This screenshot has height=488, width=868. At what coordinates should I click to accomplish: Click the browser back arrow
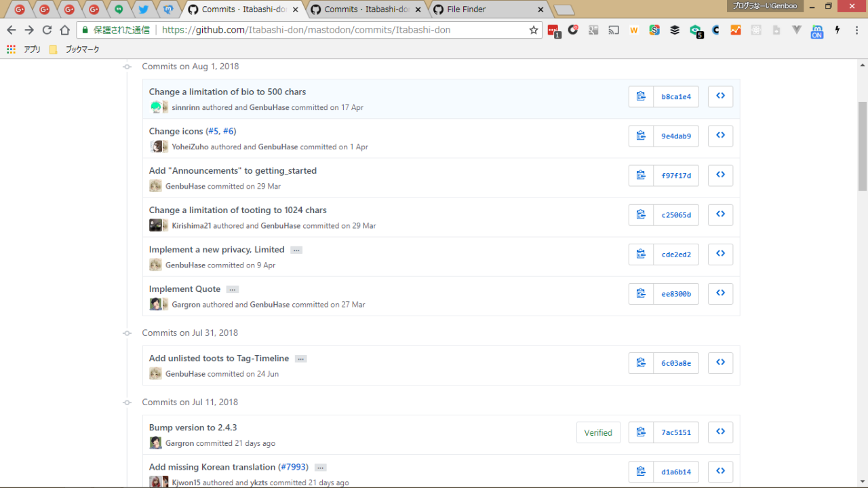[x=12, y=30]
